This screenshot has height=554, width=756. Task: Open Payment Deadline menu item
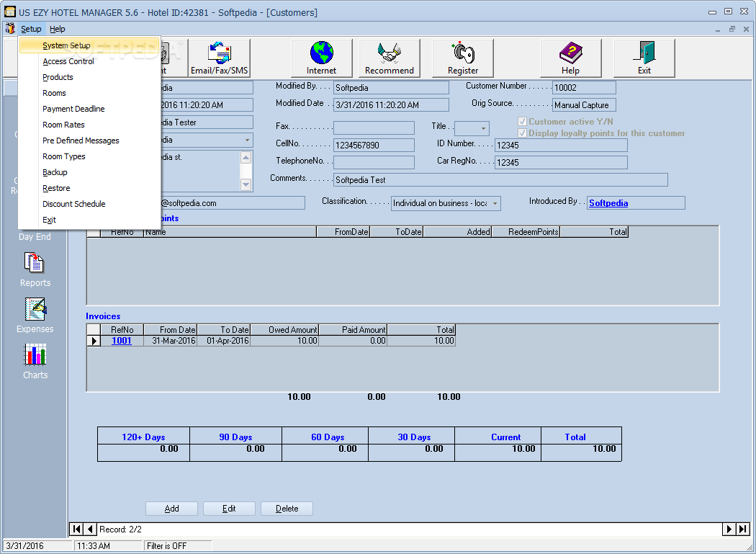pyautogui.click(x=89, y=109)
